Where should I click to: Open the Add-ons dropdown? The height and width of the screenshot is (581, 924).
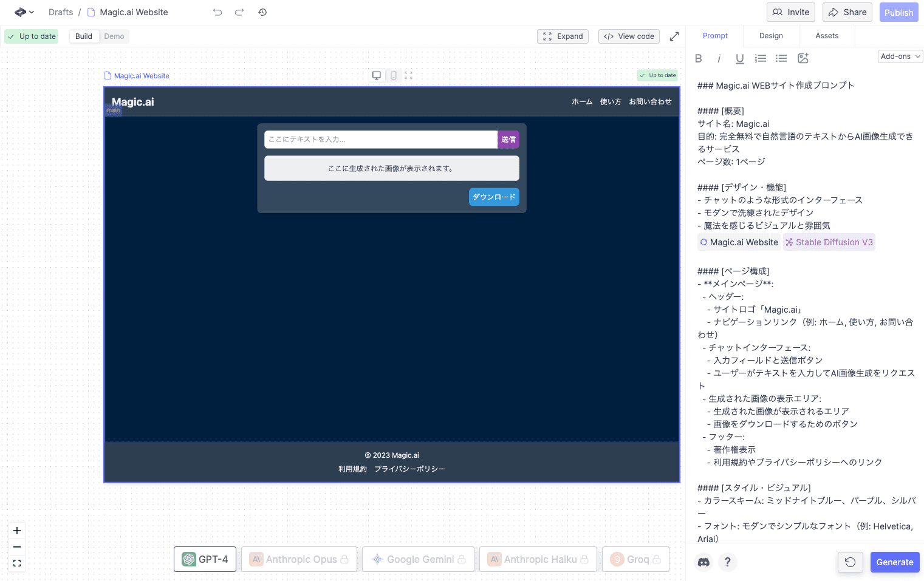[x=900, y=56]
